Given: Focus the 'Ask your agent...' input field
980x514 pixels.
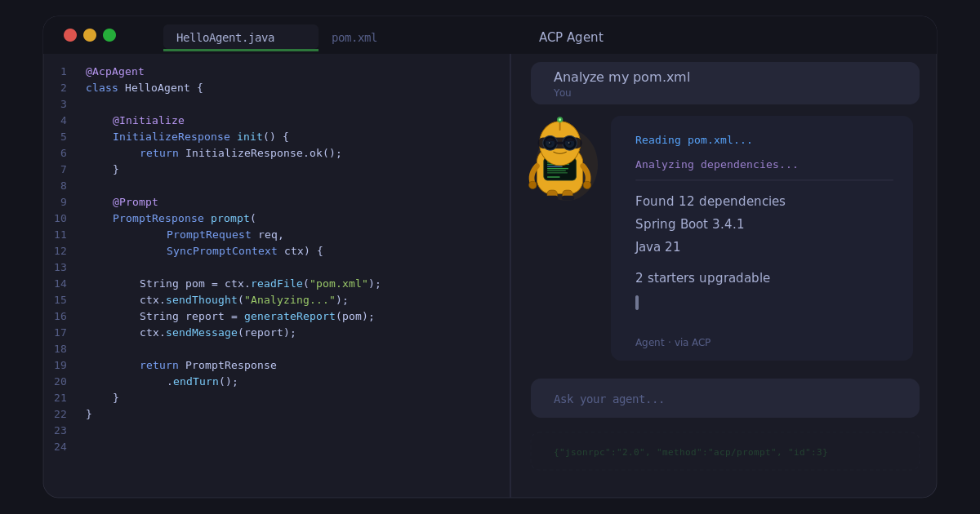Looking at the screenshot, I should point(608,398).
